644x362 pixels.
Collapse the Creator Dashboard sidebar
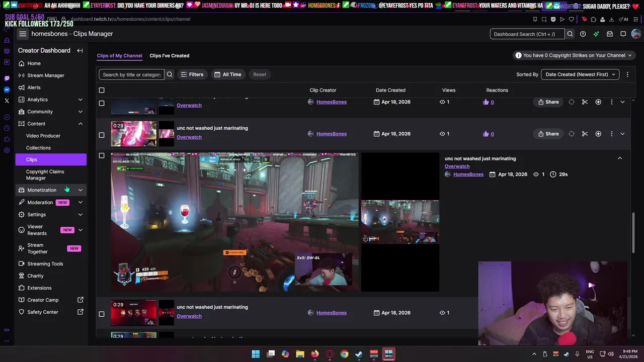pos(79,50)
